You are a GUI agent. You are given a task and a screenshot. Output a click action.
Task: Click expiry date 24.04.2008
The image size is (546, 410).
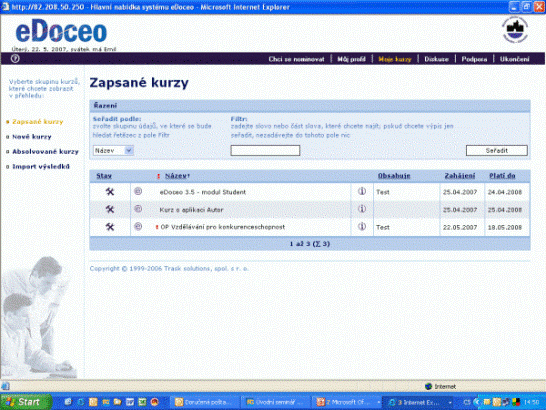click(x=505, y=192)
